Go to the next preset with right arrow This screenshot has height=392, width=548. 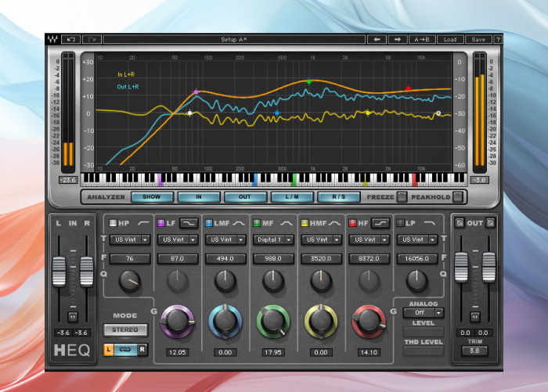click(x=398, y=39)
